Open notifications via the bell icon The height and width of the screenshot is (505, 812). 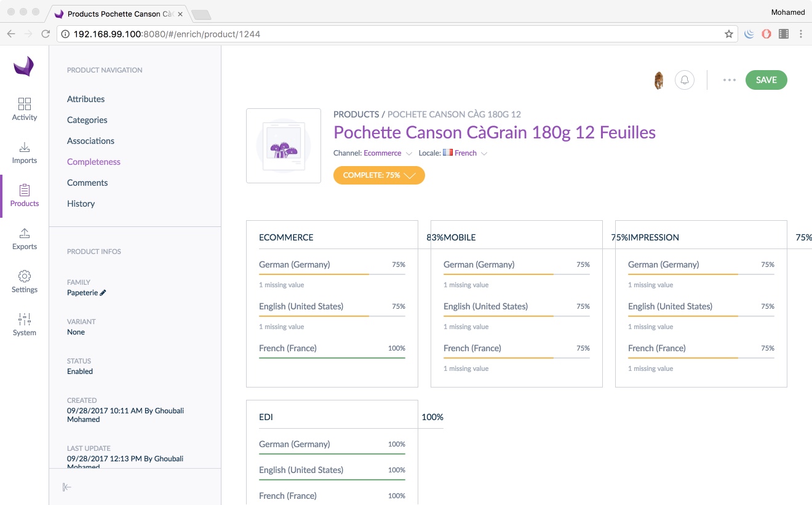tap(685, 80)
